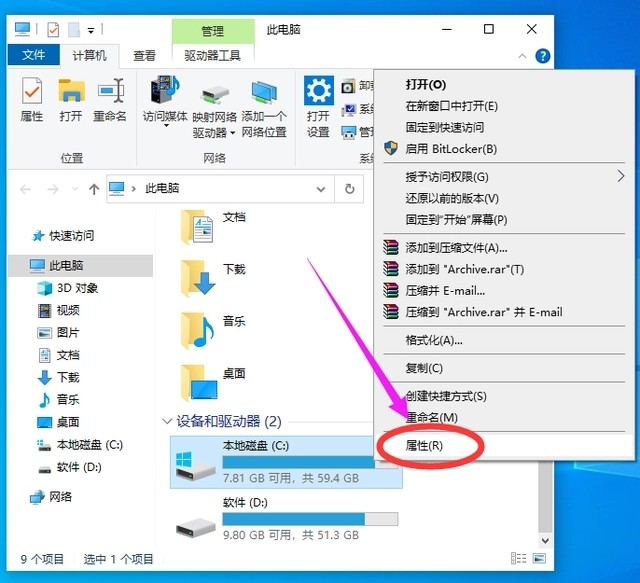Choose Restore previous versions (还原以前的版本) menu item
Screen dimensions: 640x583
[x=504, y=198]
